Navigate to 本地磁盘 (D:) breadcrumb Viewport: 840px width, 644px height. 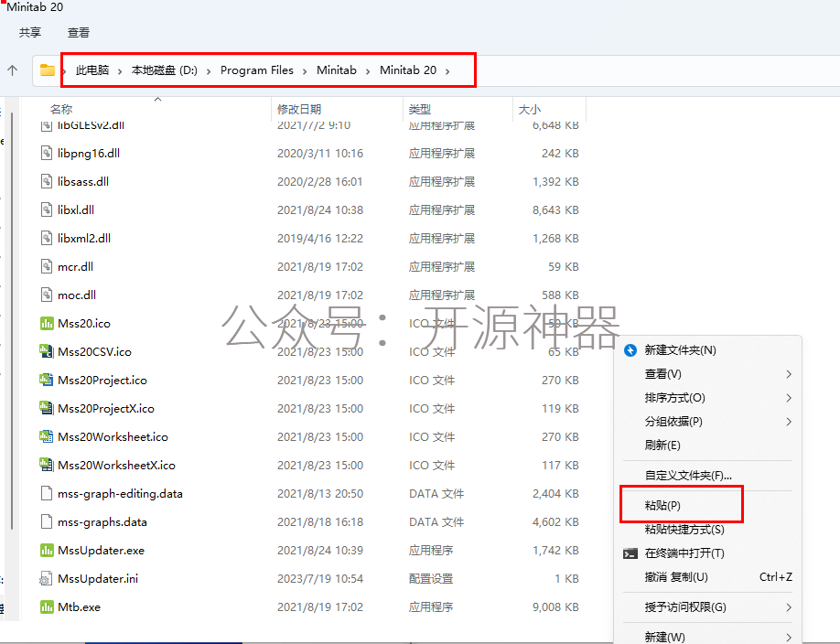(165, 70)
